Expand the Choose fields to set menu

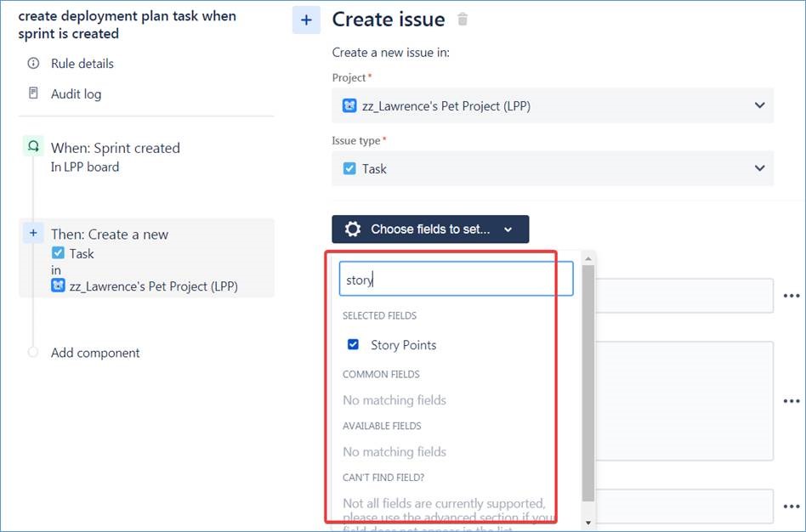tap(430, 229)
